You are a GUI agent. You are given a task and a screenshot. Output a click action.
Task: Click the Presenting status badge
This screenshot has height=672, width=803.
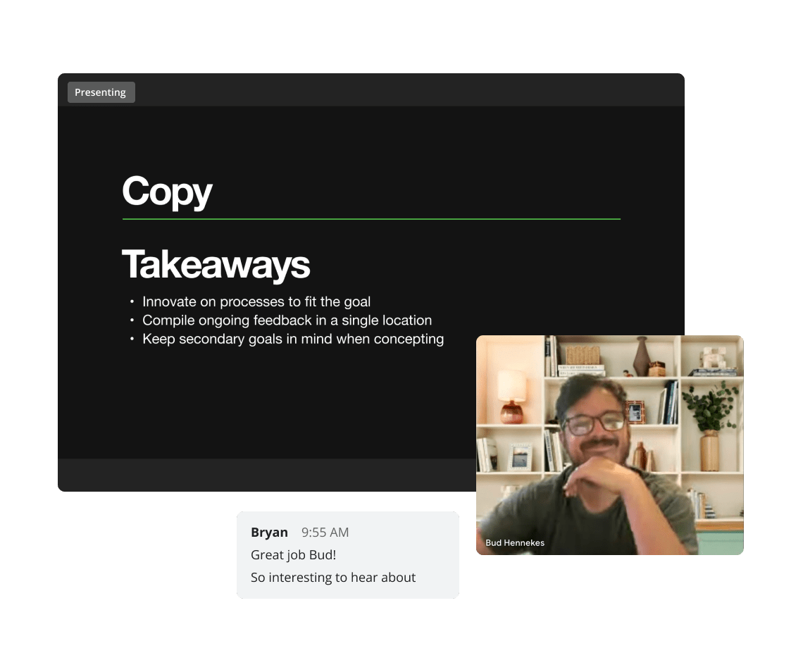coord(101,92)
